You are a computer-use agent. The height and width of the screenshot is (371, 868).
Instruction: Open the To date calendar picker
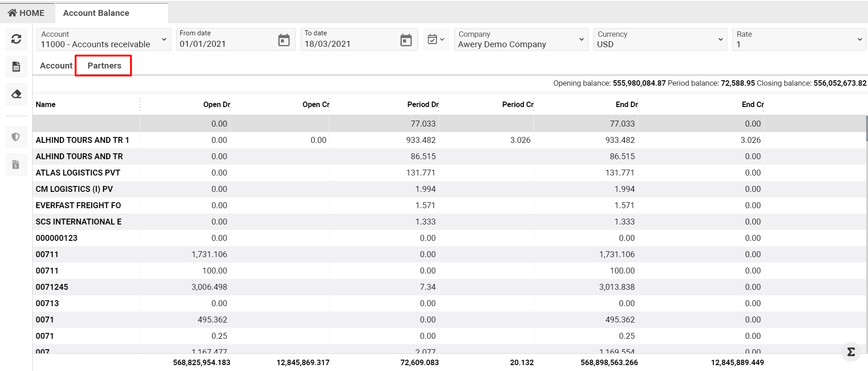[406, 40]
